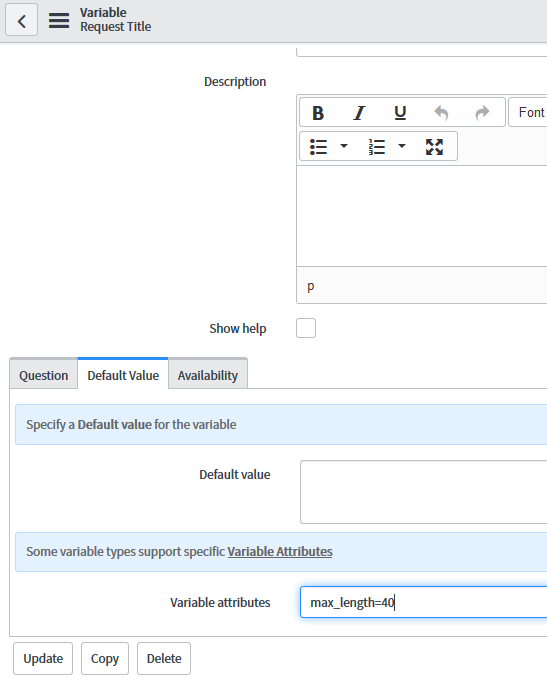The height and width of the screenshot is (694, 547).
Task: Insert a bulleted list
Action: point(319,147)
